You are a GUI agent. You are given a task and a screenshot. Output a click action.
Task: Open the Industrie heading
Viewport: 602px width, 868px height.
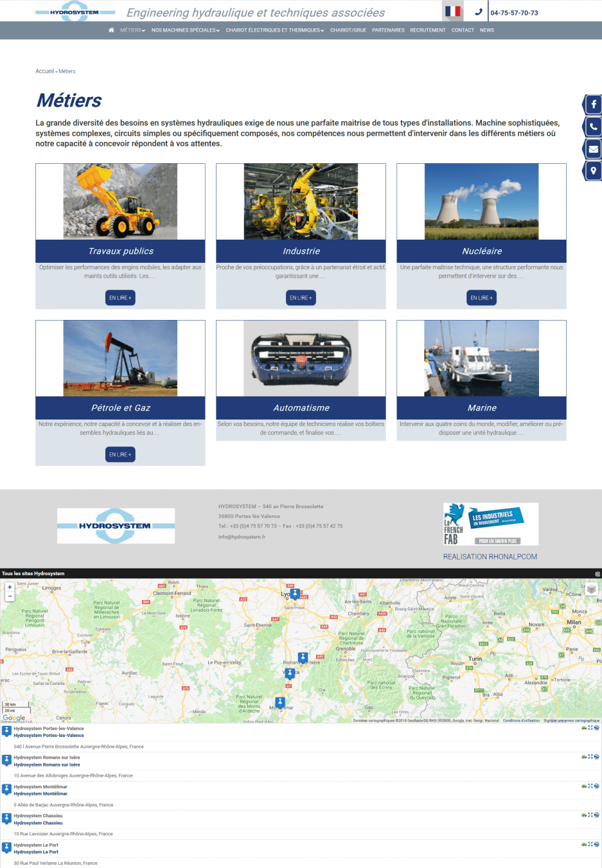tap(301, 251)
